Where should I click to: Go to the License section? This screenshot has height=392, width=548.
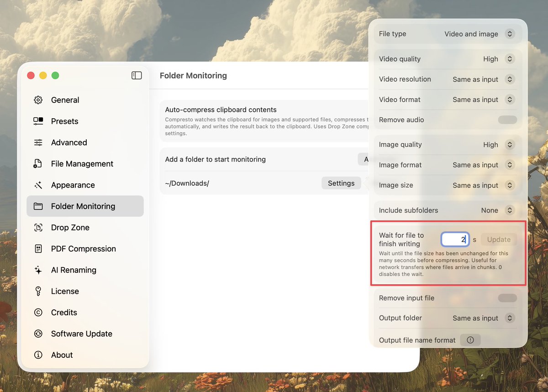85,291
